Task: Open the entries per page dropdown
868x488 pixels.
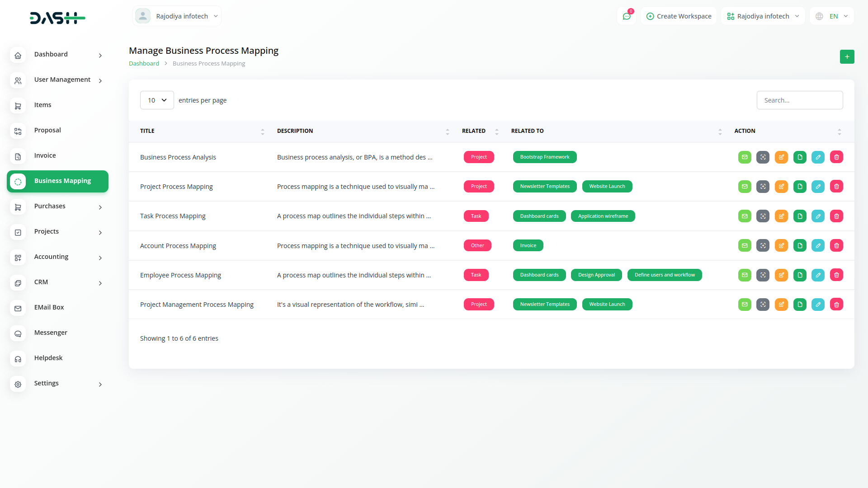Action: point(157,100)
